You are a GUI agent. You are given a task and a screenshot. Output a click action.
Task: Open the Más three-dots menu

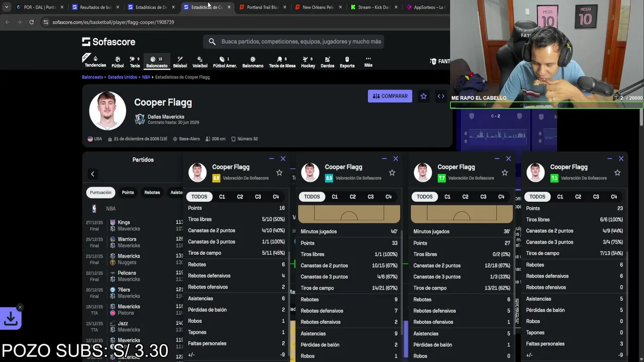368,61
